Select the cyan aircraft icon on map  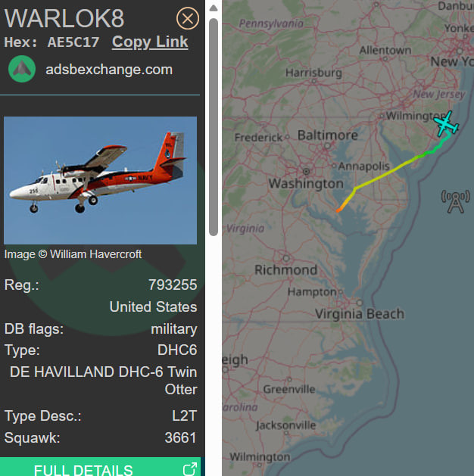click(446, 124)
